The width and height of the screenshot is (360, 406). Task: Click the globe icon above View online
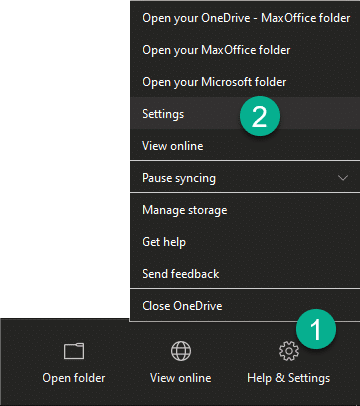click(181, 351)
